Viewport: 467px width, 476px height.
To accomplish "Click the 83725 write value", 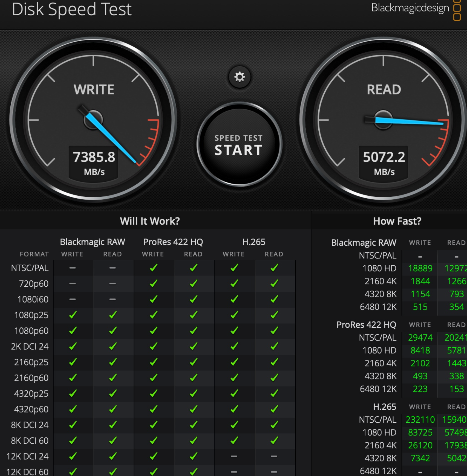I will coord(420,433).
